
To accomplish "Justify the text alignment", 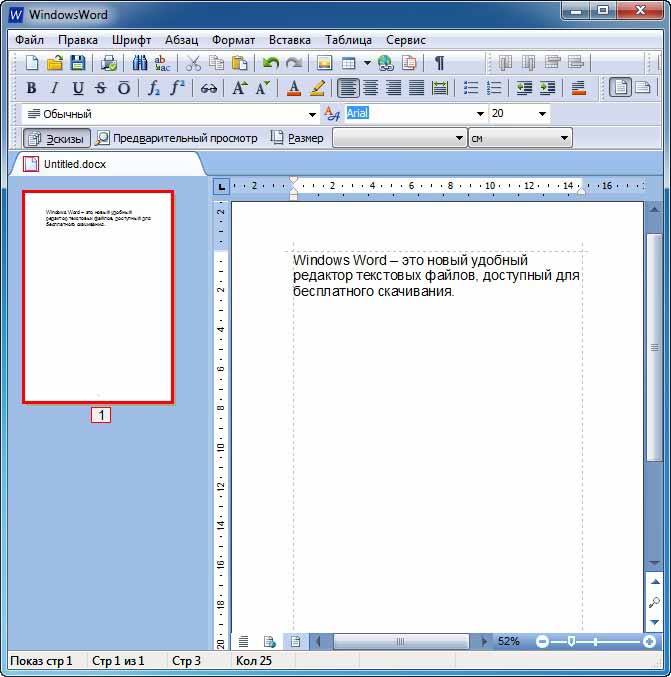I will 417,88.
